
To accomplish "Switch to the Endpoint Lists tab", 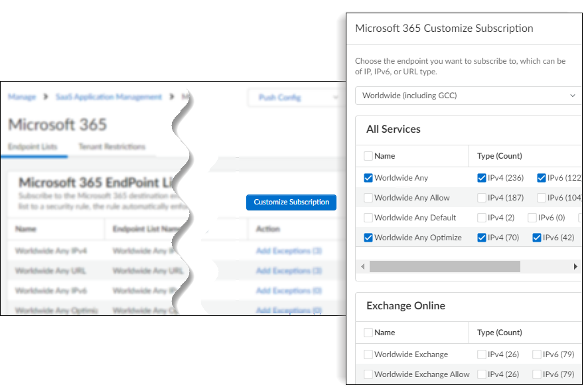I will pos(33,147).
